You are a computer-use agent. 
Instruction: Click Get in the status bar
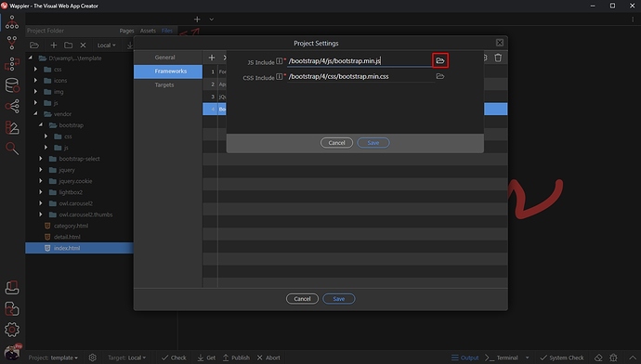206,357
